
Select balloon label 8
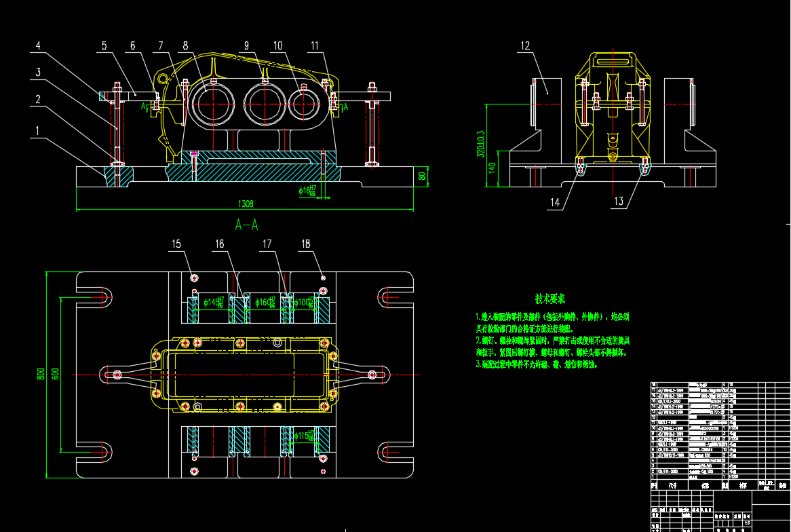point(186,46)
